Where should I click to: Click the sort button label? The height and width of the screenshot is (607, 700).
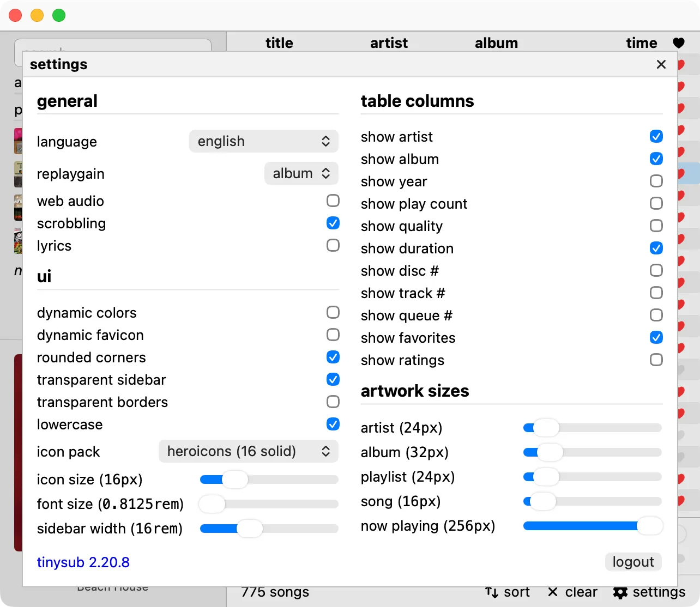point(517,592)
